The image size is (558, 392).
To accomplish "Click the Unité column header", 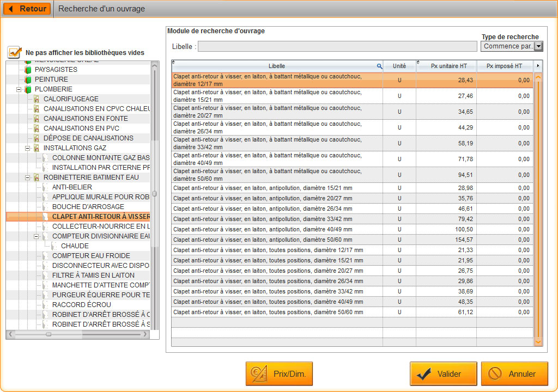I will click(399, 66).
